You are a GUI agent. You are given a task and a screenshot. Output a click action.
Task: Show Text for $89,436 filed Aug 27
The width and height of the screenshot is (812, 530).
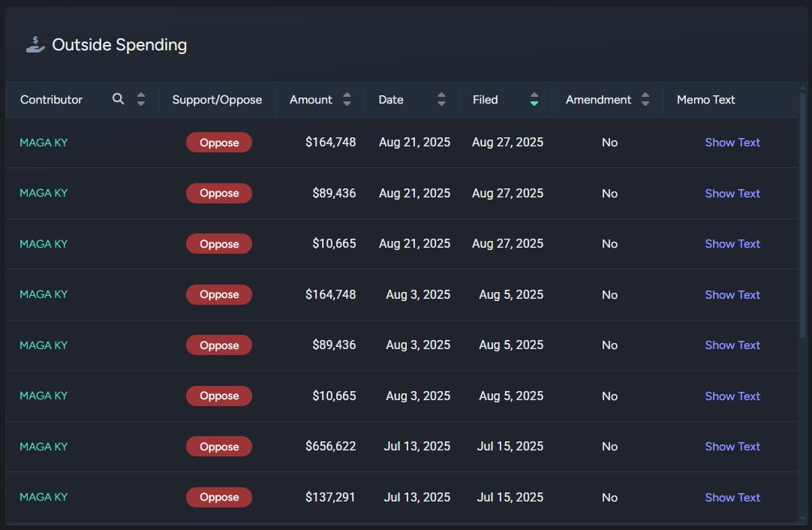click(732, 193)
